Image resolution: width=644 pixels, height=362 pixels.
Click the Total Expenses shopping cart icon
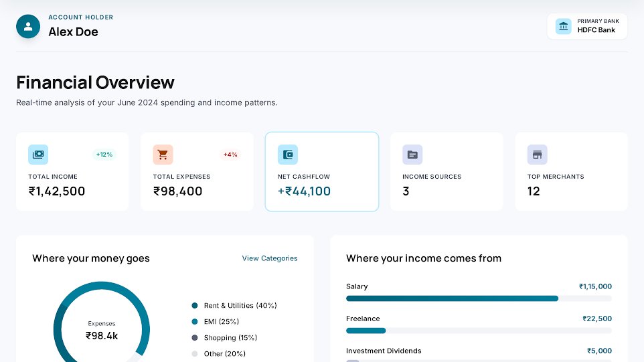tap(163, 155)
